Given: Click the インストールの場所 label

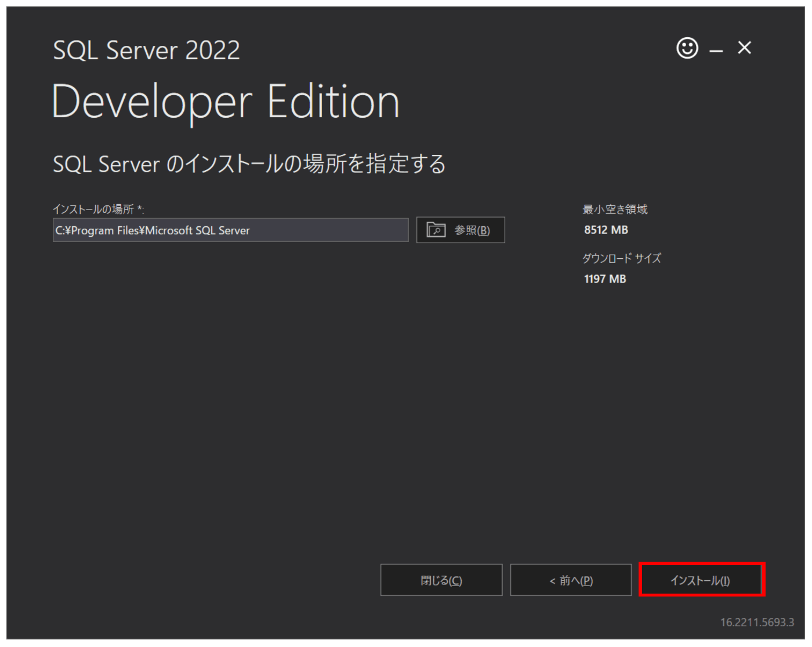Looking at the screenshot, I should click(98, 209).
